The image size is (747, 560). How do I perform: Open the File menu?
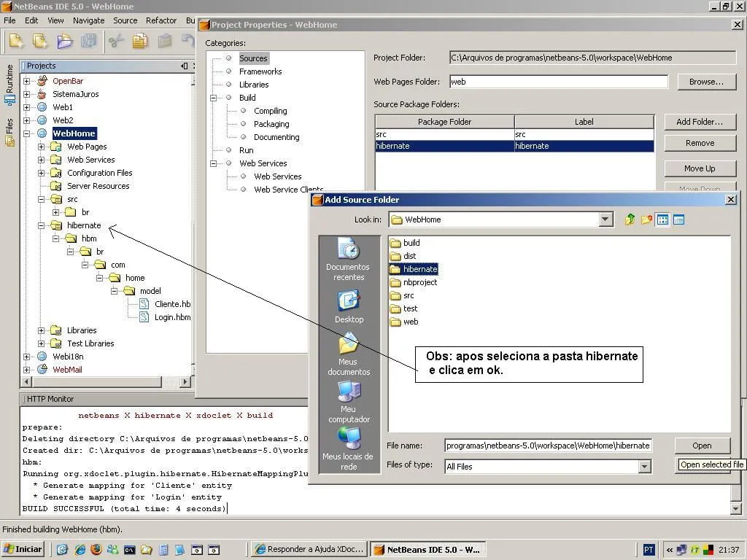tap(9, 20)
